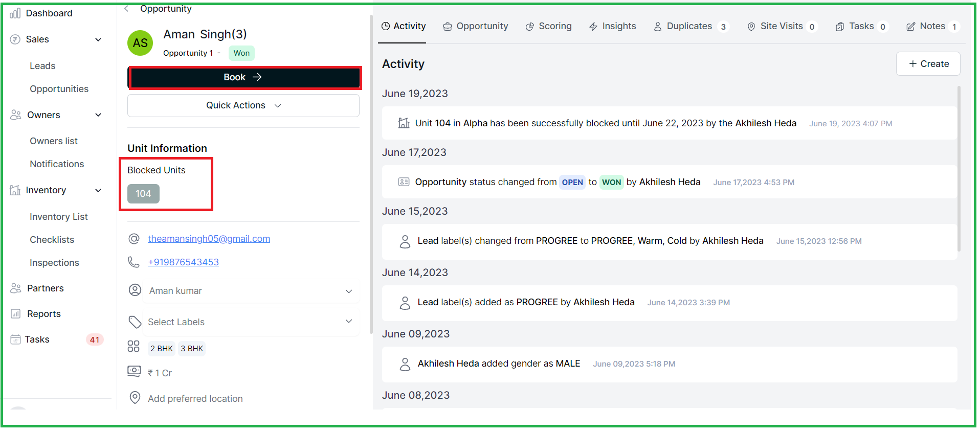Screen dimensions: 980x431
Task: Click the AS avatar circle
Action: pos(140,43)
